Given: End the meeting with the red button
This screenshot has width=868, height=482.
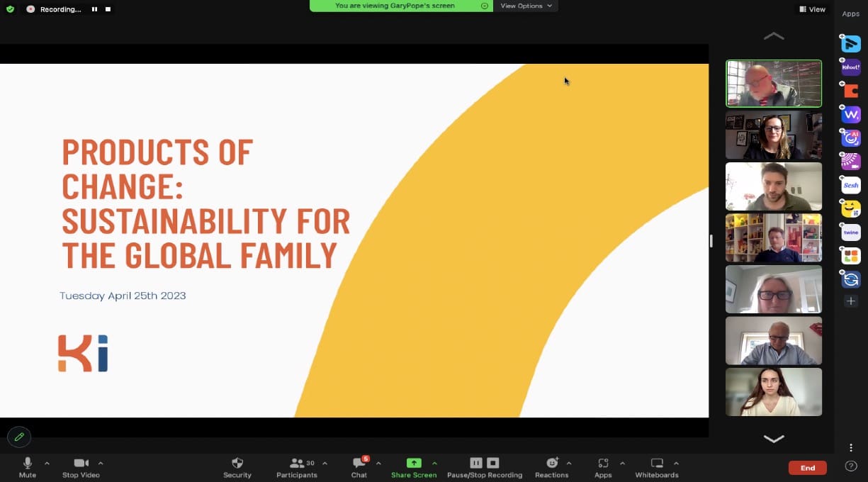Looking at the screenshot, I should [808, 468].
